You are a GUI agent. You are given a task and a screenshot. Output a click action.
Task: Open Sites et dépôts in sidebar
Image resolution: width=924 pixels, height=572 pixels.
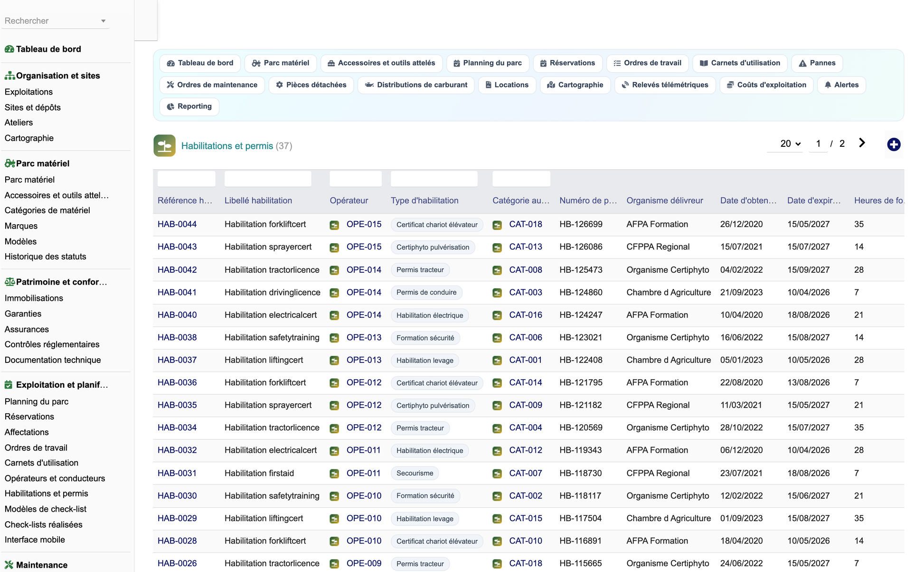[33, 107]
